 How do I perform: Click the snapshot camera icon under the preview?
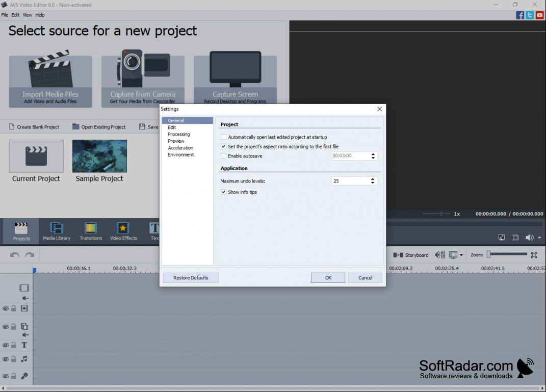pyautogui.click(x=515, y=238)
